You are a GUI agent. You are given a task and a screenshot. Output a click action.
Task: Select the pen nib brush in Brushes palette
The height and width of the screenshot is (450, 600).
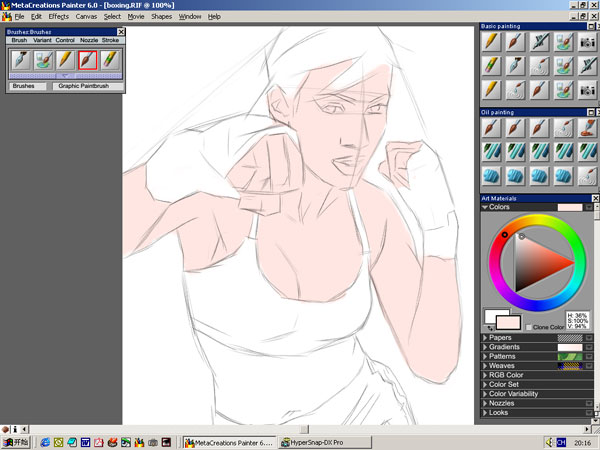(x=20, y=60)
